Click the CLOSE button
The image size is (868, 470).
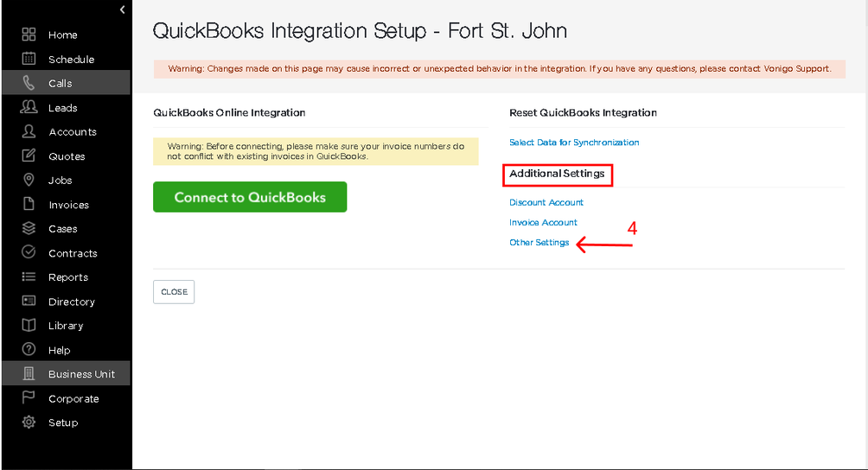click(174, 292)
